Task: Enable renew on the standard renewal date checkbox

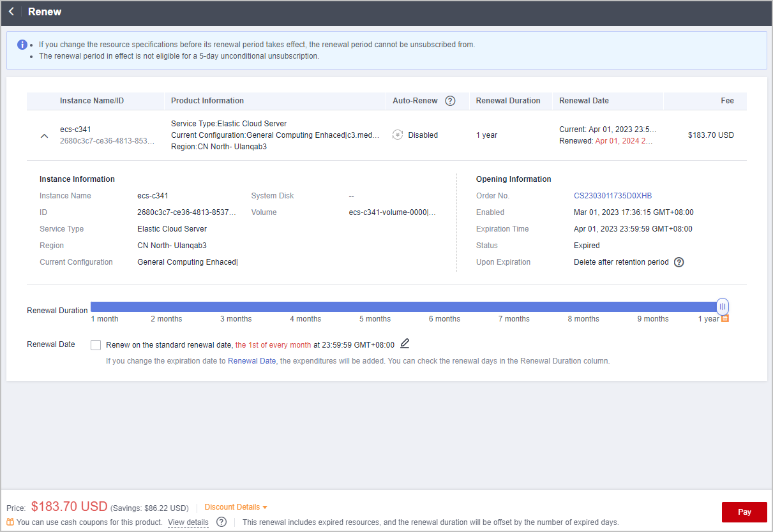Action: tap(96, 345)
